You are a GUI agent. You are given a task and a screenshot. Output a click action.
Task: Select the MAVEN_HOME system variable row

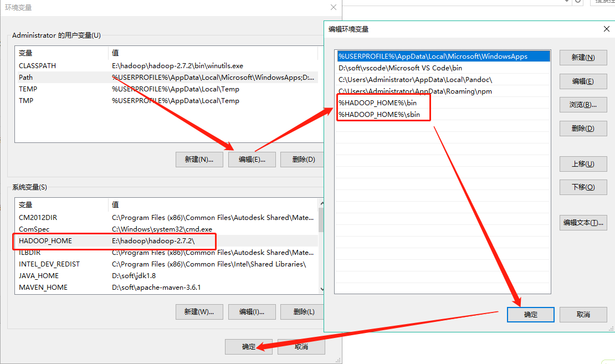(x=166, y=288)
